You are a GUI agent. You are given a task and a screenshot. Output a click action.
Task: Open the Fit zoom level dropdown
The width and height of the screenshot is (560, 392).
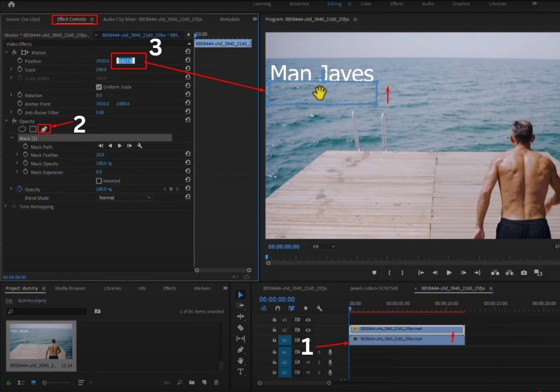pos(323,246)
